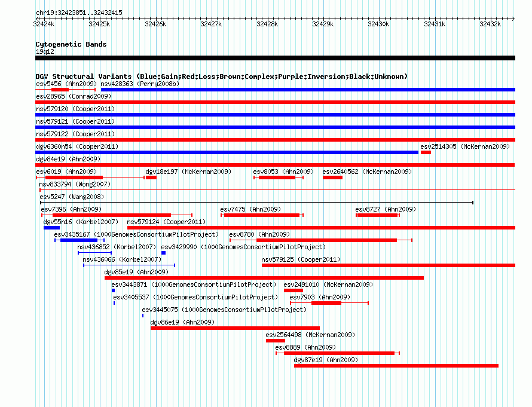Open variant esv8889 (Ahn2009) label
The image size is (532, 407).
tap(305, 347)
